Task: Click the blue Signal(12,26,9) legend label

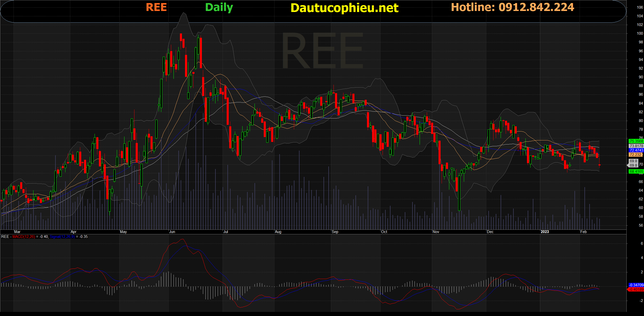Action: pos(62,237)
